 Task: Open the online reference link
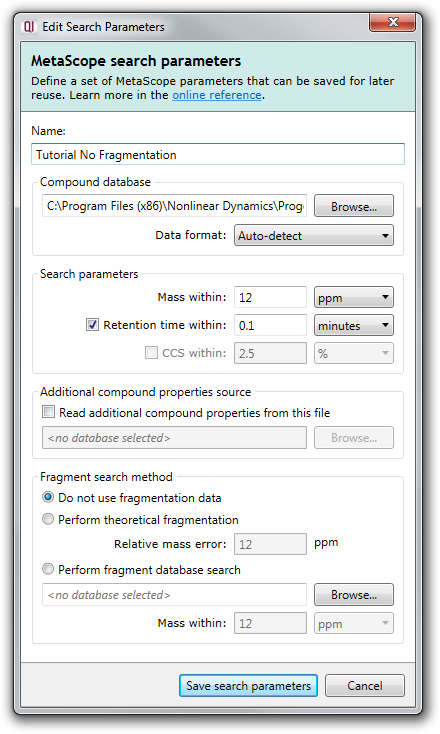point(217,95)
